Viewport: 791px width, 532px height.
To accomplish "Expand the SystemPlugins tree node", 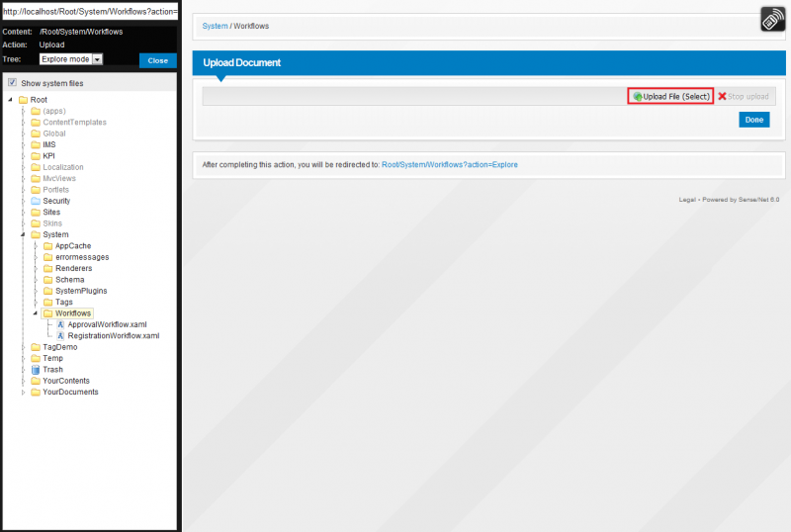I will (x=36, y=291).
